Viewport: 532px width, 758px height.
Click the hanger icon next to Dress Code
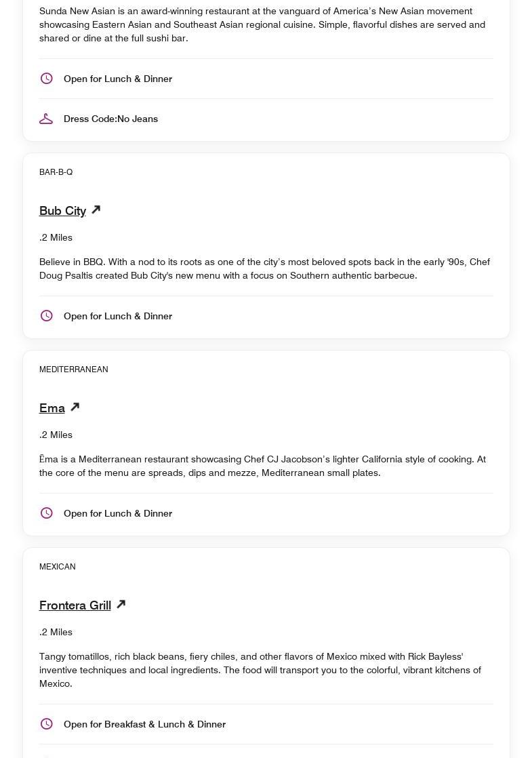pyautogui.click(x=46, y=119)
